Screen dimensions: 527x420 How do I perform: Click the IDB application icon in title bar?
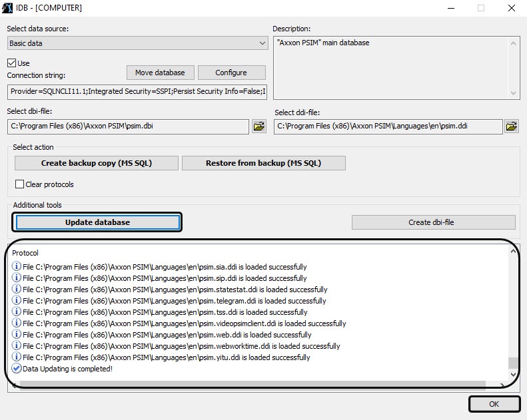click(7, 8)
